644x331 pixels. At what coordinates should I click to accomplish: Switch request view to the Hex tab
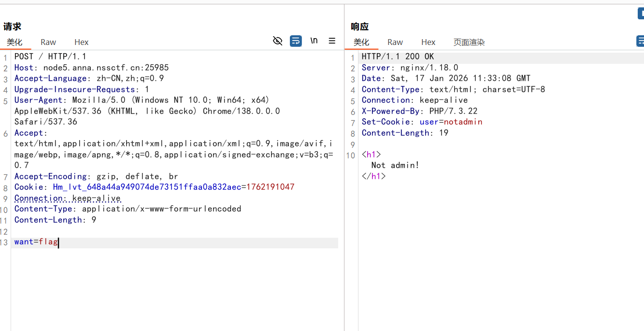point(82,42)
